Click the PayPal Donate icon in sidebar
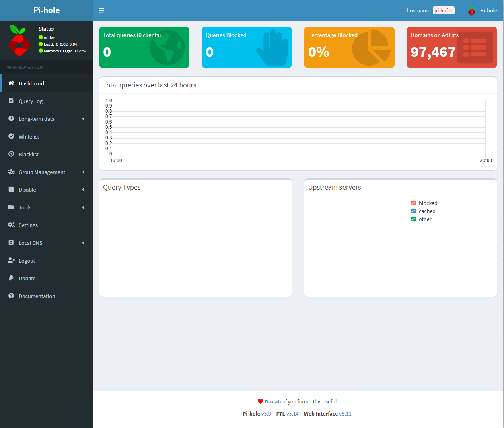The image size is (504, 428). [11, 278]
